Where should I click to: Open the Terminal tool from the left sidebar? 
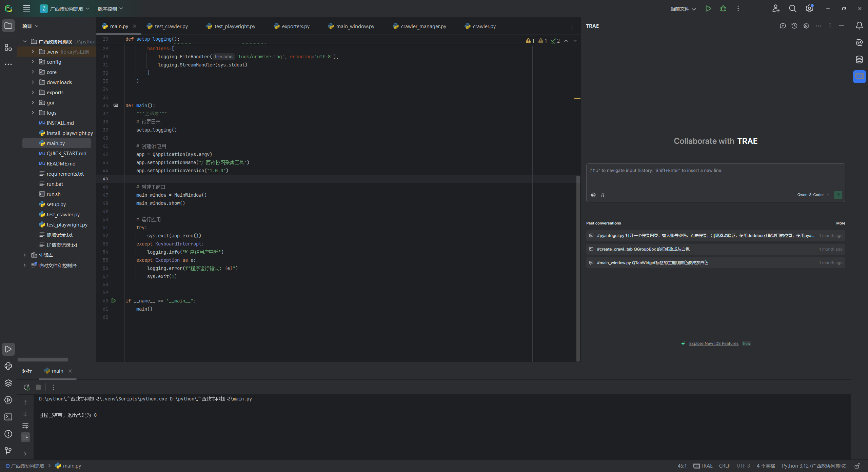point(8,417)
